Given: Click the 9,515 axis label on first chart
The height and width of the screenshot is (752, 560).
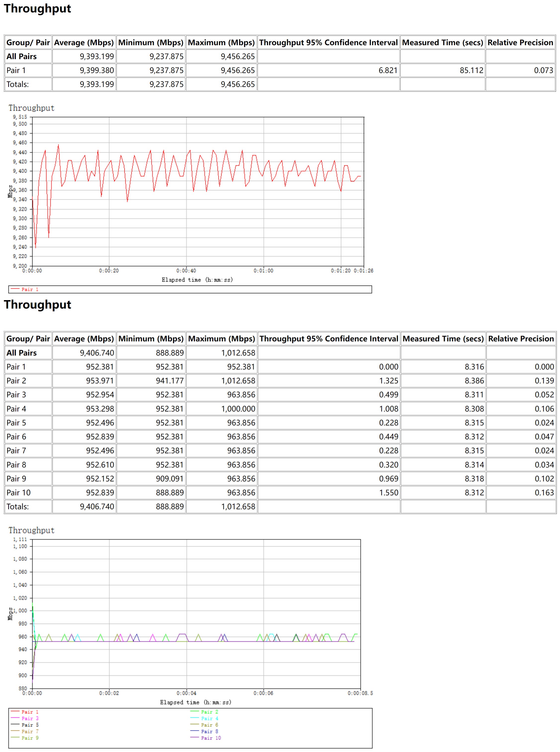Looking at the screenshot, I should tap(20, 117).
